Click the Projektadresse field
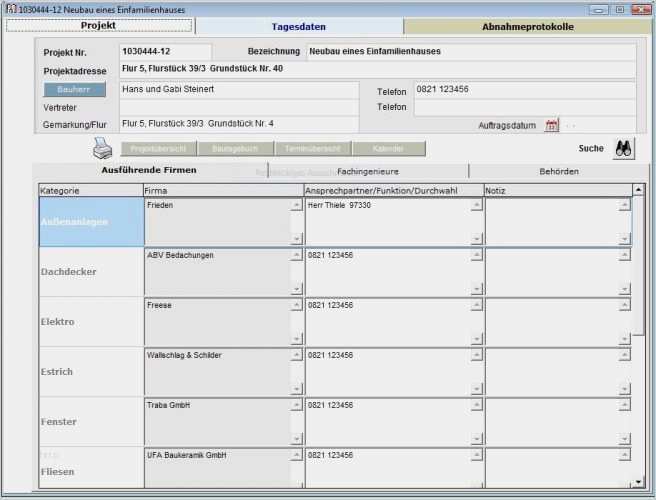Viewport: 656px width, 500px height. [x=377, y=69]
